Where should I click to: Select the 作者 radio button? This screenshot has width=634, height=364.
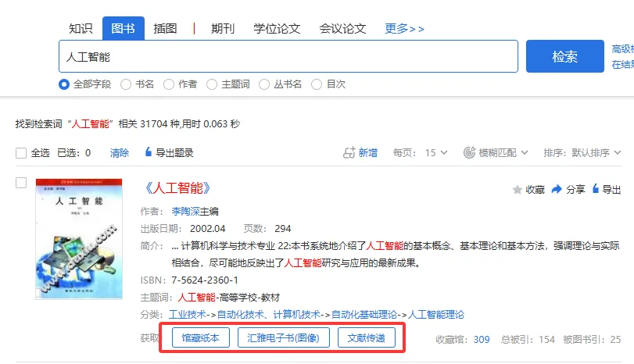(169, 84)
